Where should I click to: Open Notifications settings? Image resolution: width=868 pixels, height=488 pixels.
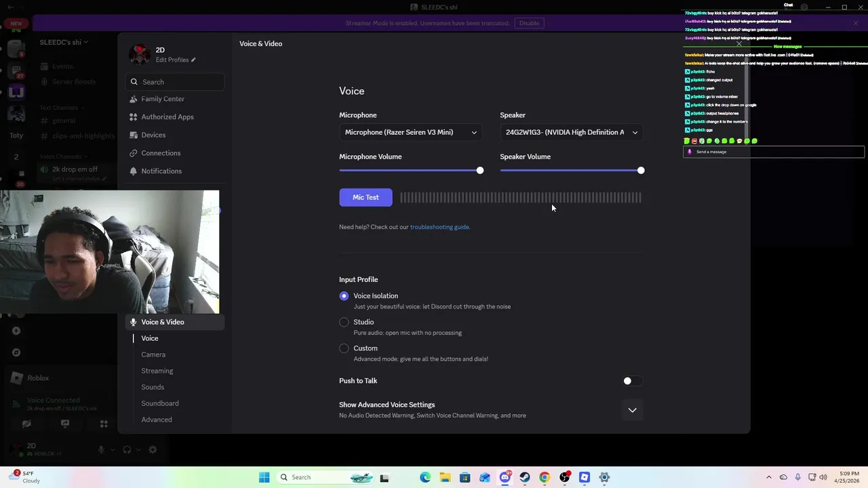pyautogui.click(x=174, y=171)
